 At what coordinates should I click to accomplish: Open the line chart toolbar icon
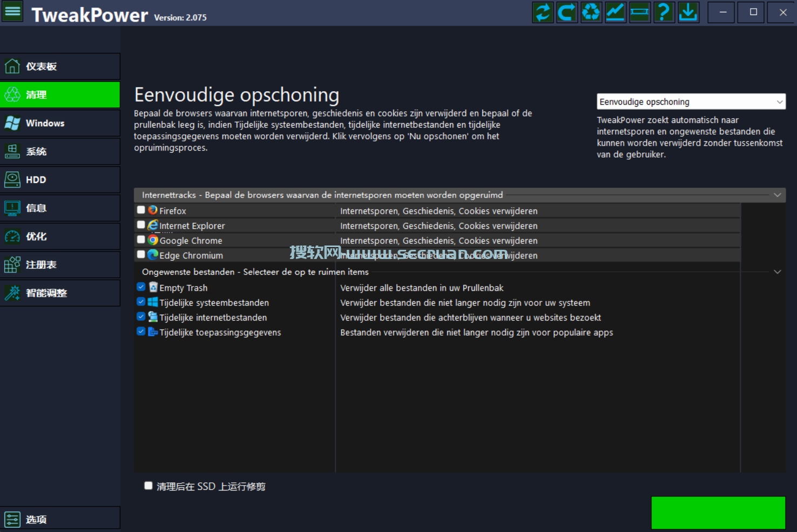[616, 12]
